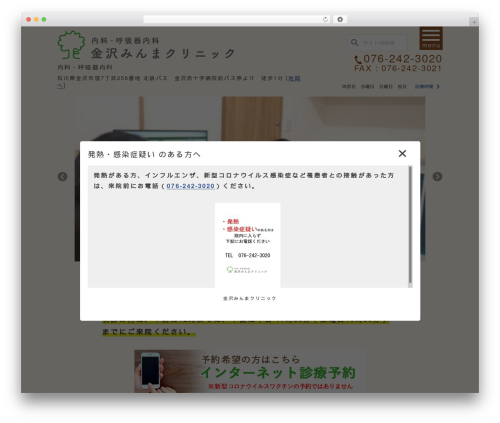Go to next slide arrow
The height and width of the screenshot is (423, 500).
437,176
